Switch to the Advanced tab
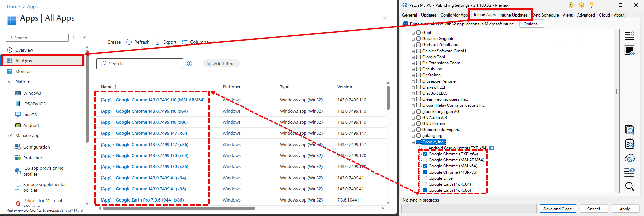 tap(586, 15)
